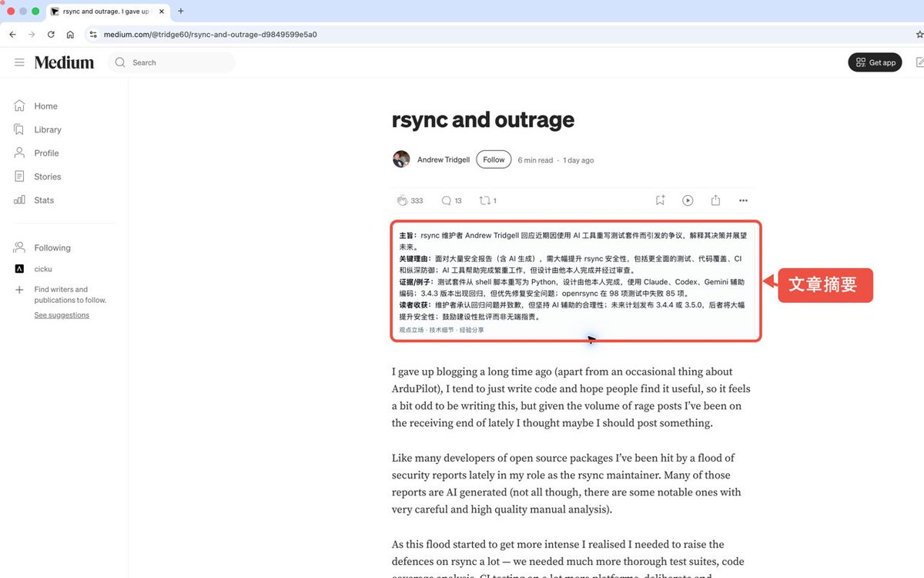Click the Medium logo
The height and width of the screenshot is (578, 924).
64,62
